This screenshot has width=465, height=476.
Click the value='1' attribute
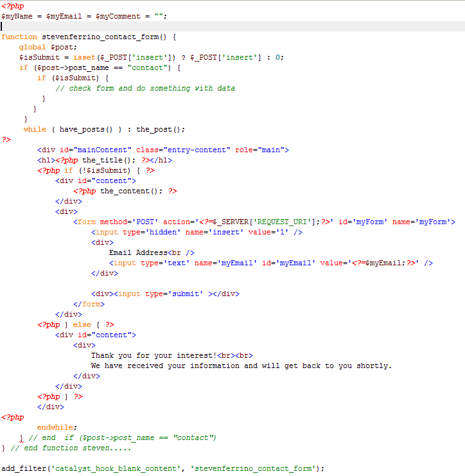[x=268, y=233]
